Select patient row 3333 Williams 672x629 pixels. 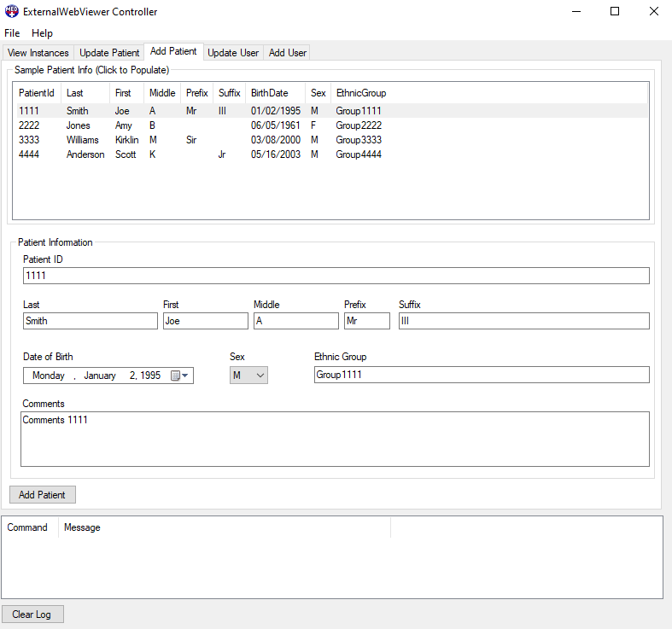tap(332, 140)
